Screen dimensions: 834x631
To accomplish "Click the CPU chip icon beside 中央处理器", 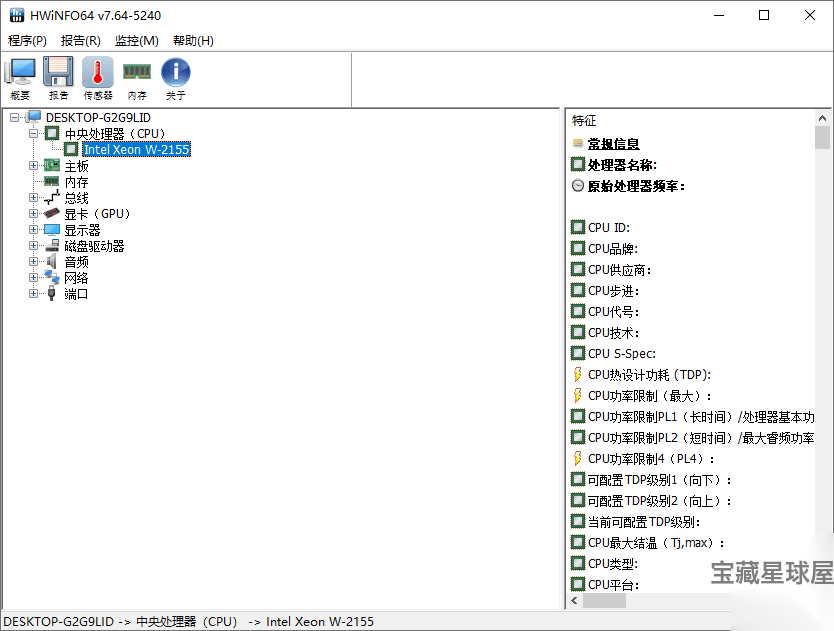I will [52, 133].
